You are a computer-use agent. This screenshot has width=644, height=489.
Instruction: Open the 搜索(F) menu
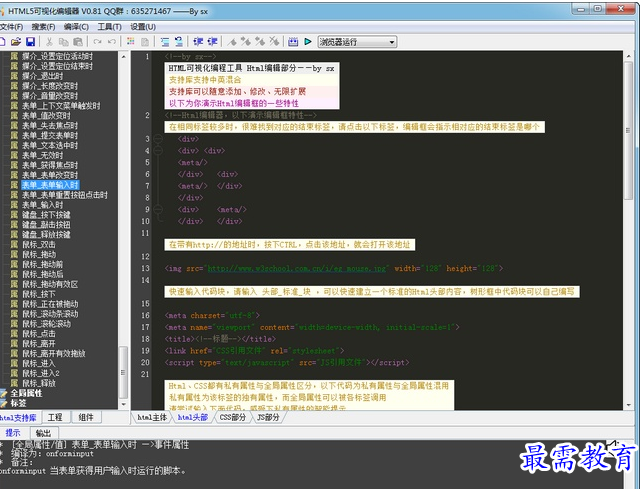point(43,27)
